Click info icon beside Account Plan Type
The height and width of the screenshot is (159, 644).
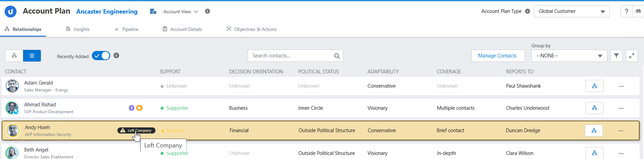(x=528, y=11)
